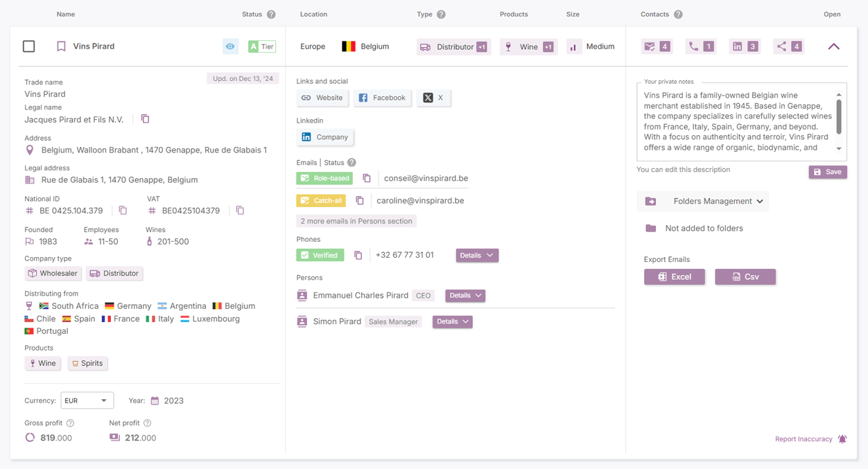Collapse the Vins Pirard details row

[834, 46]
